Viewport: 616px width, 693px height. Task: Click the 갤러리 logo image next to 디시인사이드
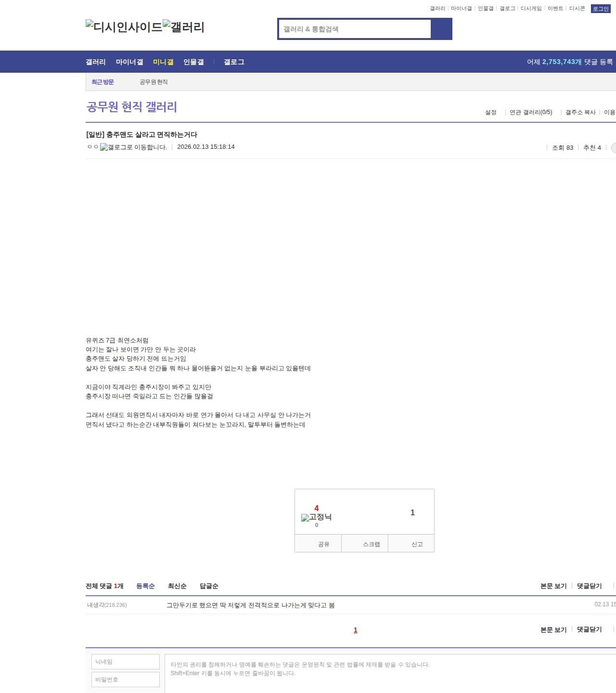click(184, 27)
